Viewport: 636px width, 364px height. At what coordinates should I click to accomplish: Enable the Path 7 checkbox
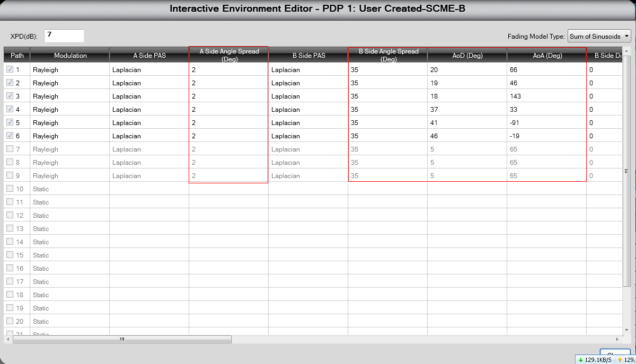coord(10,149)
